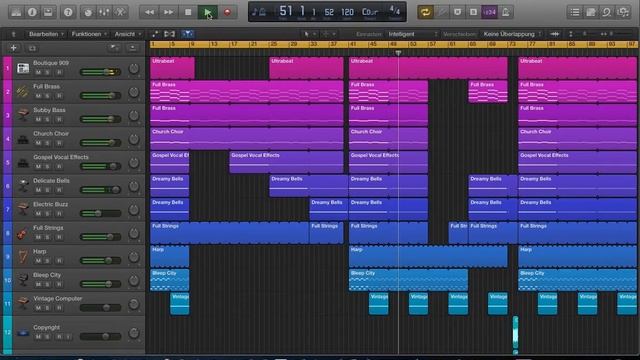The width and height of the screenshot is (640, 360).
Task: Click the waveform zoom icon
Action: pyautogui.click(x=554, y=34)
